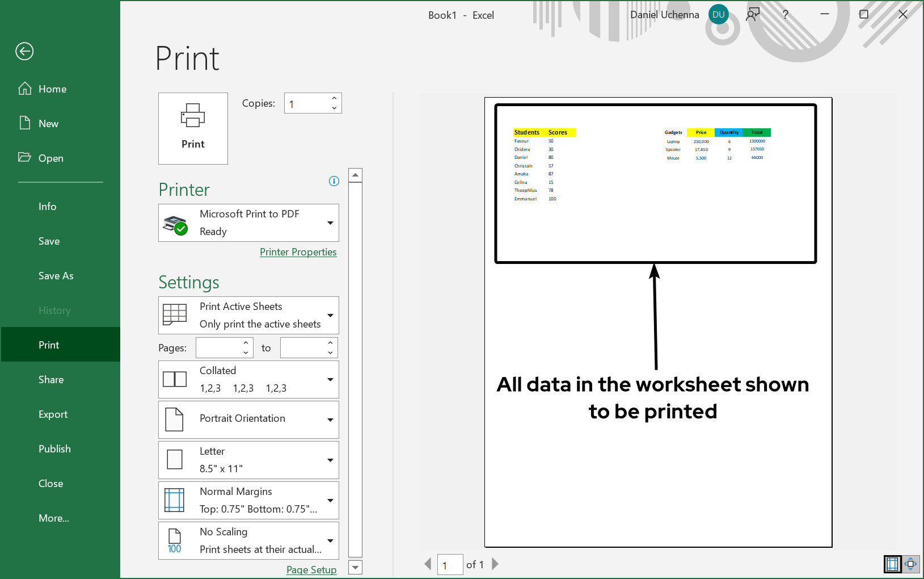
Task: Select Export in the left sidebar
Action: 53,414
